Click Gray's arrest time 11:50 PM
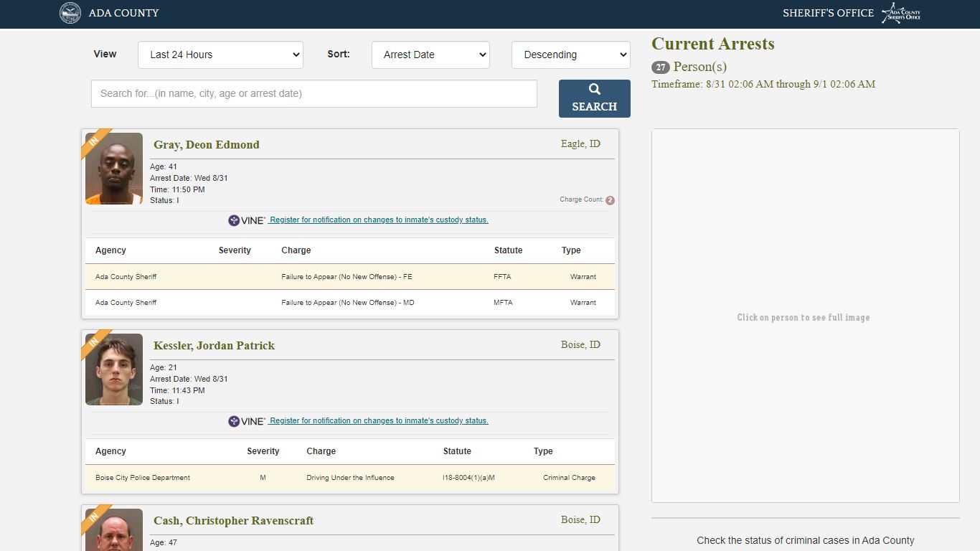Image resolution: width=980 pixels, height=551 pixels. 177,189
